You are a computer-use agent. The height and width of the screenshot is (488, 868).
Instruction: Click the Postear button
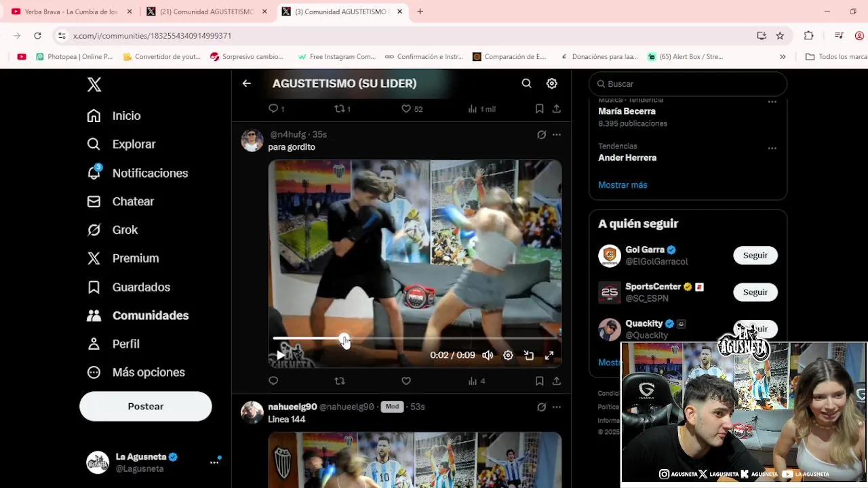point(146,406)
